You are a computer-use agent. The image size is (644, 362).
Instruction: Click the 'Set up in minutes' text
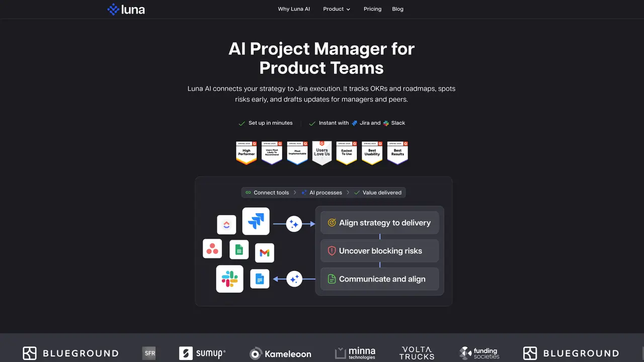[x=270, y=123]
